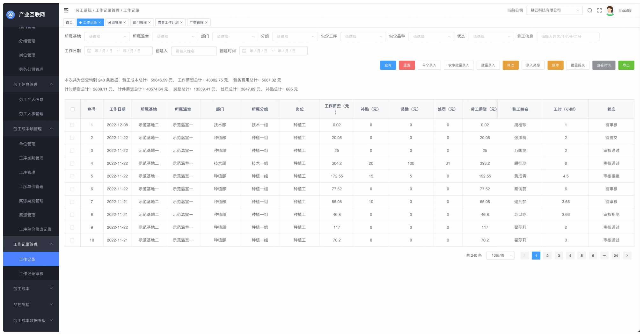The height and width of the screenshot is (335, 644).
Task: Click the orange 修改 button
Action: (x=510, y=65)
